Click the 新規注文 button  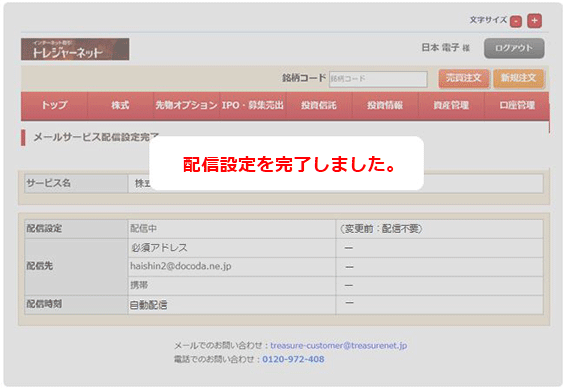(x=518, y=78)
